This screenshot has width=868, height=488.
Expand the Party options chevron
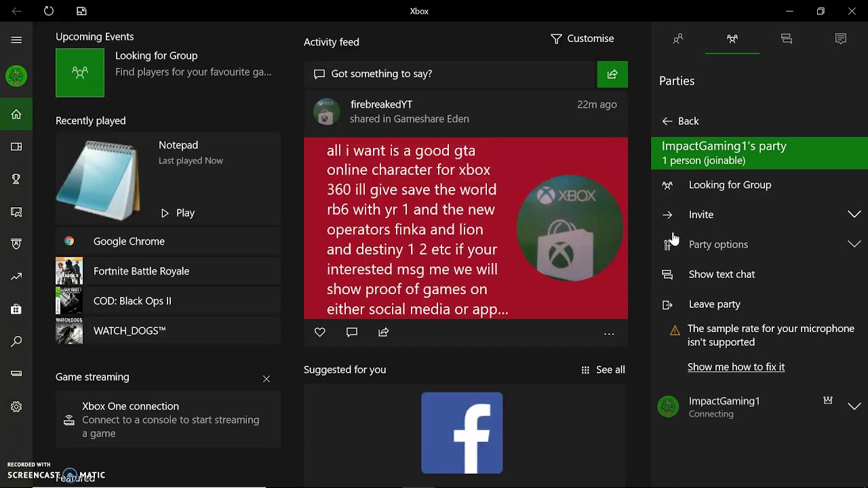click(x=854, y=244)
